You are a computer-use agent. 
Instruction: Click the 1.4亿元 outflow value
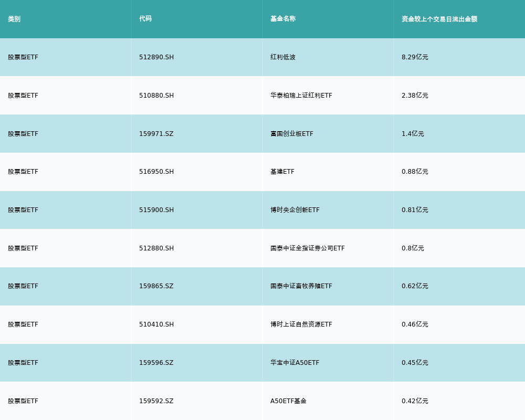[413, 134]
